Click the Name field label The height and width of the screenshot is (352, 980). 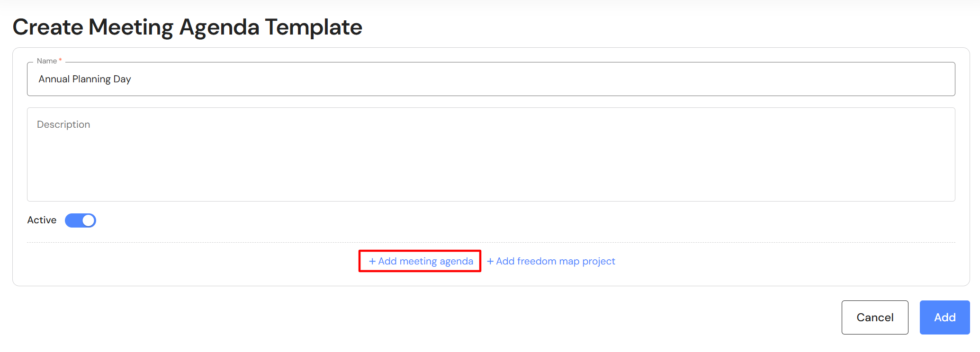(x=46, y=61)
